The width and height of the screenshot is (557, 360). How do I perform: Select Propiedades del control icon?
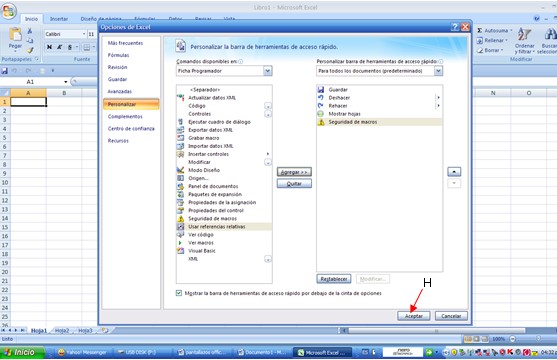point(180,210)
